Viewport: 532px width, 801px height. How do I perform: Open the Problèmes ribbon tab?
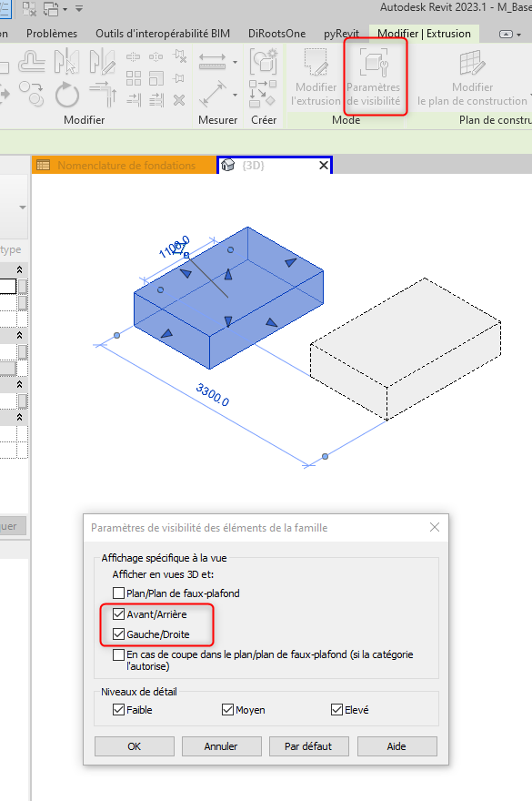click(52, 34)
